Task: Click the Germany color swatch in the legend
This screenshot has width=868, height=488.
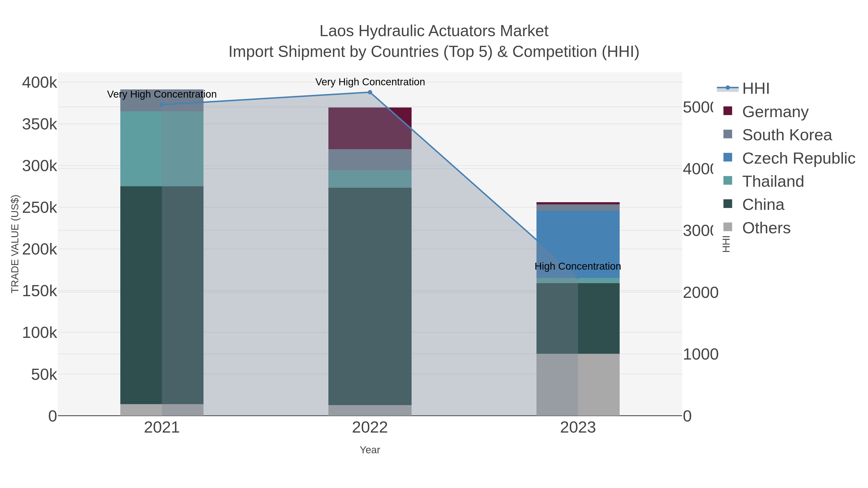Action: click(x=728, y=111)
